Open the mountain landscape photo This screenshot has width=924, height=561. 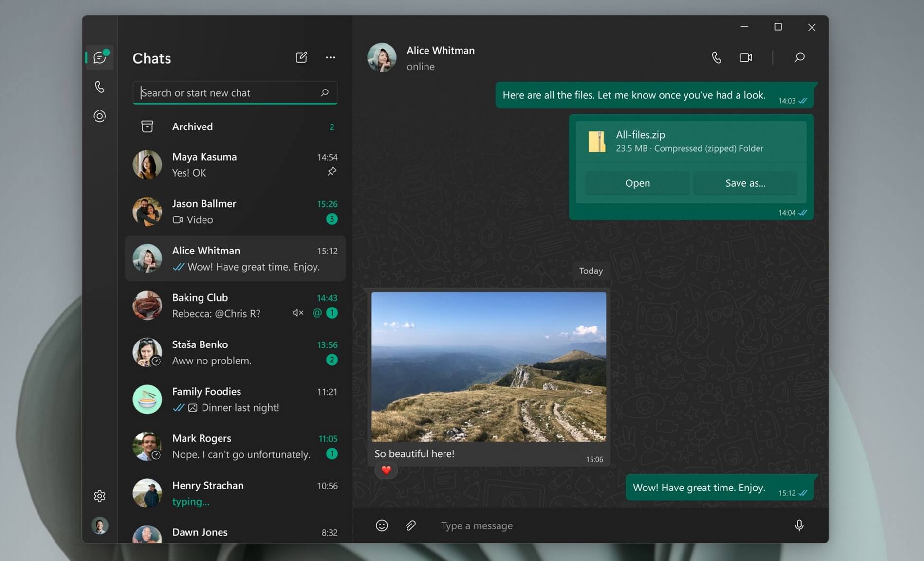click(489, 367)
